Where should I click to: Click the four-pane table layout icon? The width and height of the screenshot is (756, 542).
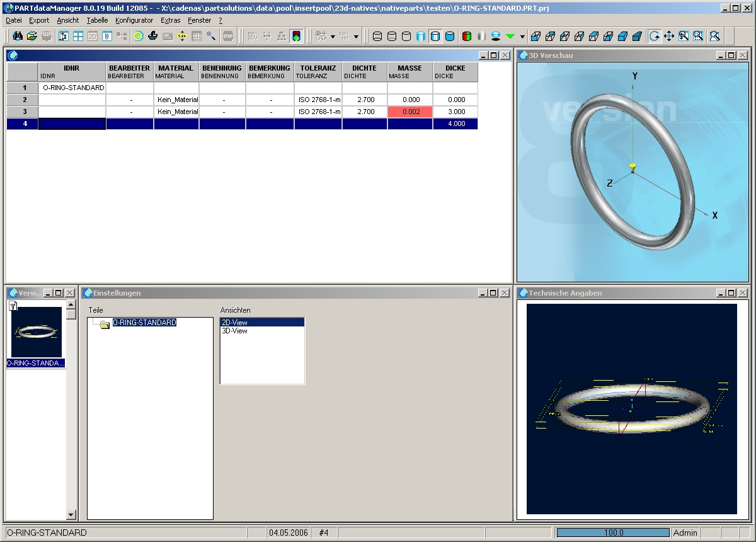click(78, 37)
